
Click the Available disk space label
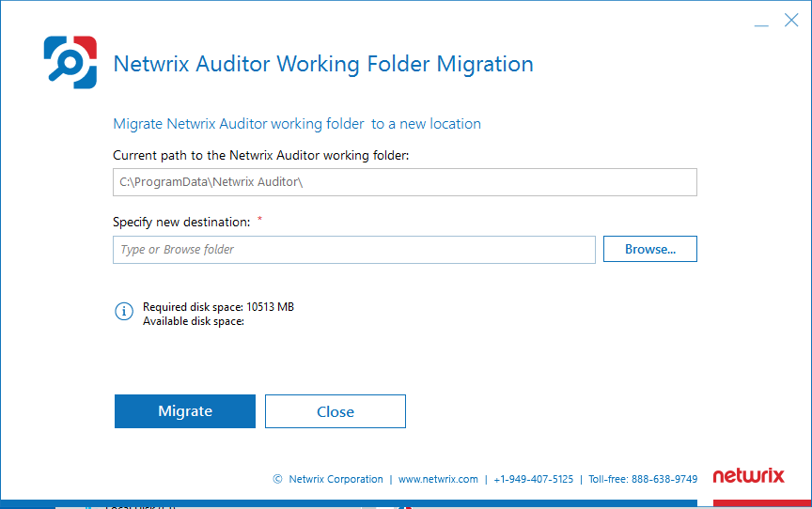click(194, 321)
